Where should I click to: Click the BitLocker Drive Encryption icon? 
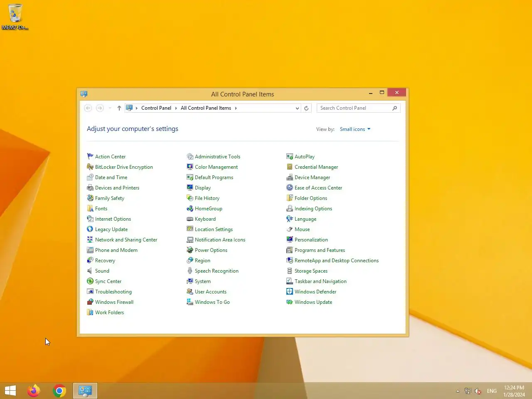90,167
